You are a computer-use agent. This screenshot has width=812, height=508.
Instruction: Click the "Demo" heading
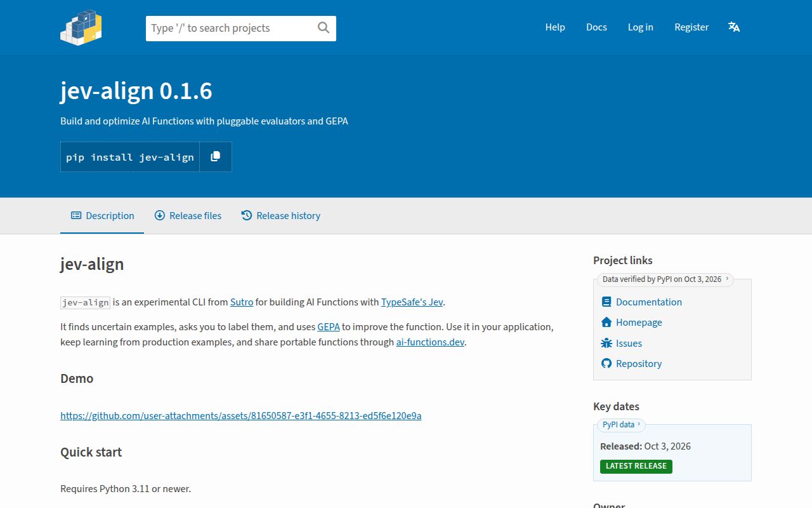[77, 378]
